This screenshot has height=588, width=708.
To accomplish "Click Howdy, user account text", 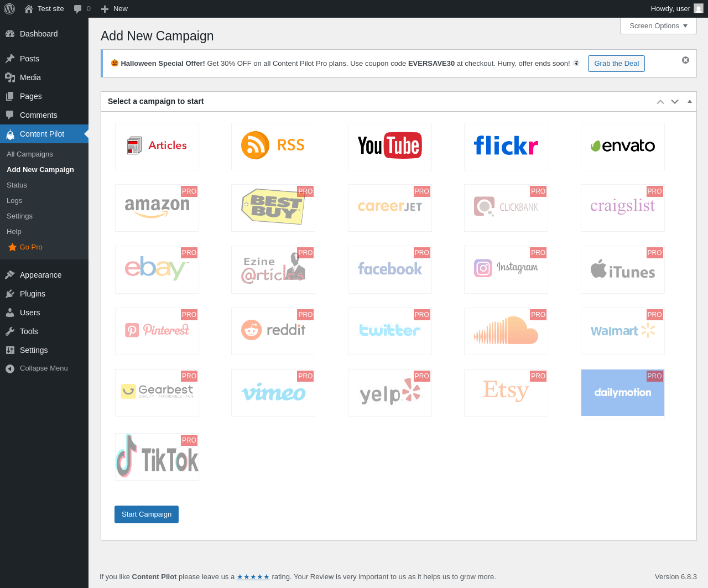I will [670, 9].
